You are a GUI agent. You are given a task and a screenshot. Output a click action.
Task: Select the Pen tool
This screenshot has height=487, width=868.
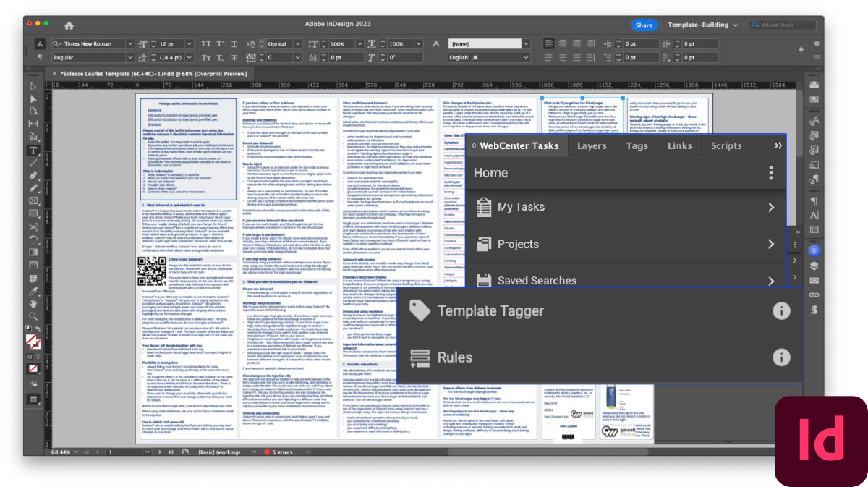click(x=33, y=176)
